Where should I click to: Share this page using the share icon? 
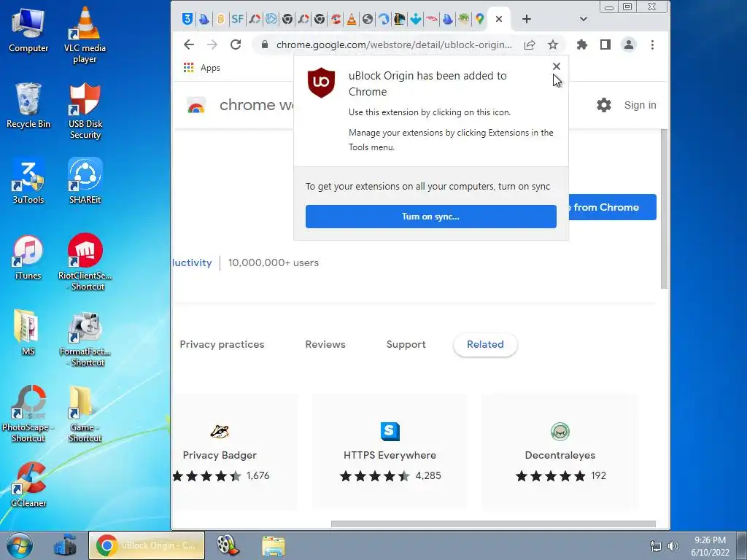coord(530,44)
